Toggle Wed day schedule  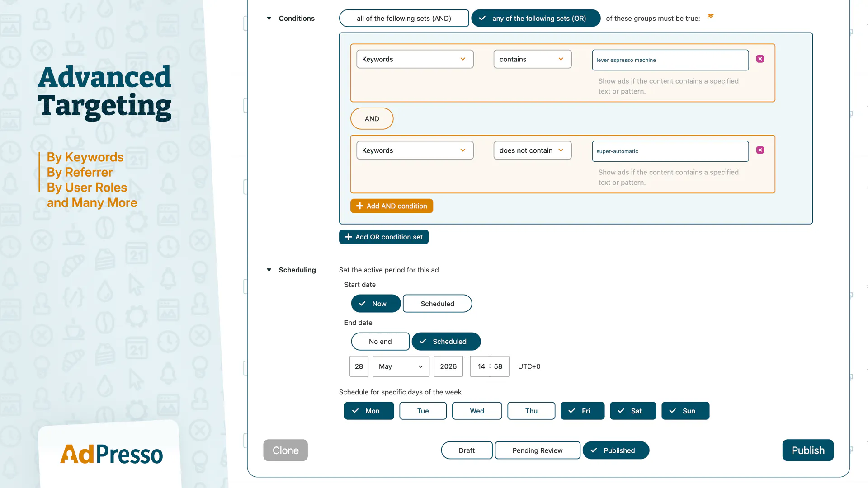coord(477,411)
